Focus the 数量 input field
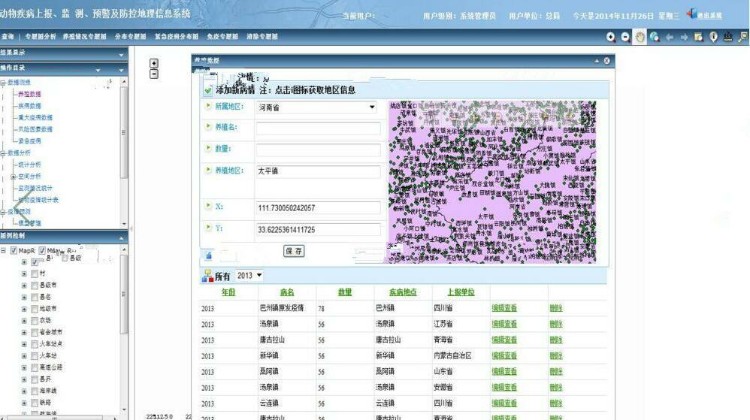750x420 pixels. click(x=319, y=150)
